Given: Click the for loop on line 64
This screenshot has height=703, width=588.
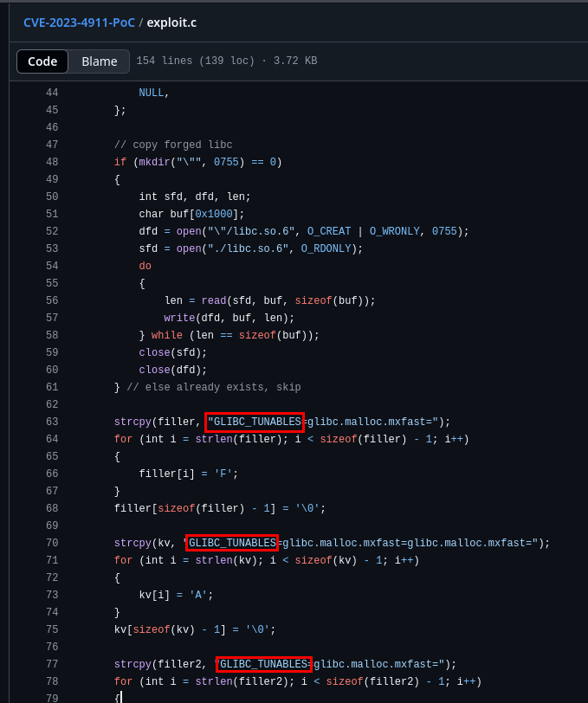Looking at the screenshot, I should pos(292,439).
